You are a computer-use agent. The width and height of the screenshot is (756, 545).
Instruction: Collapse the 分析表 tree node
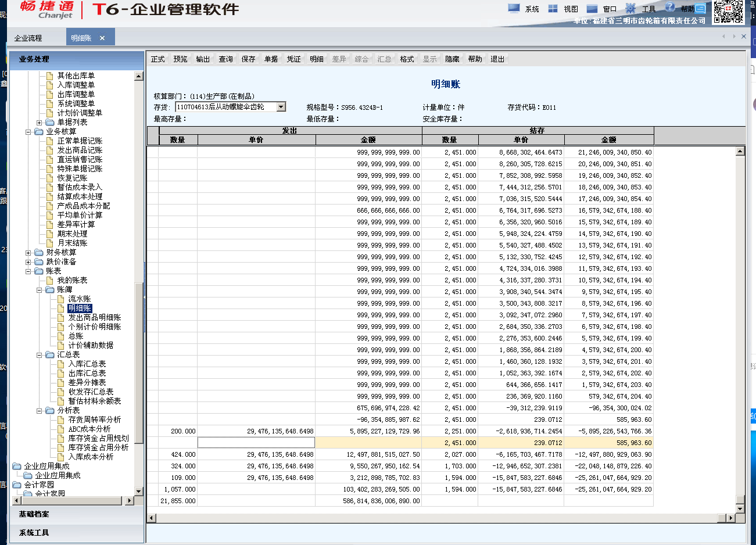click(x=39, y=411)
